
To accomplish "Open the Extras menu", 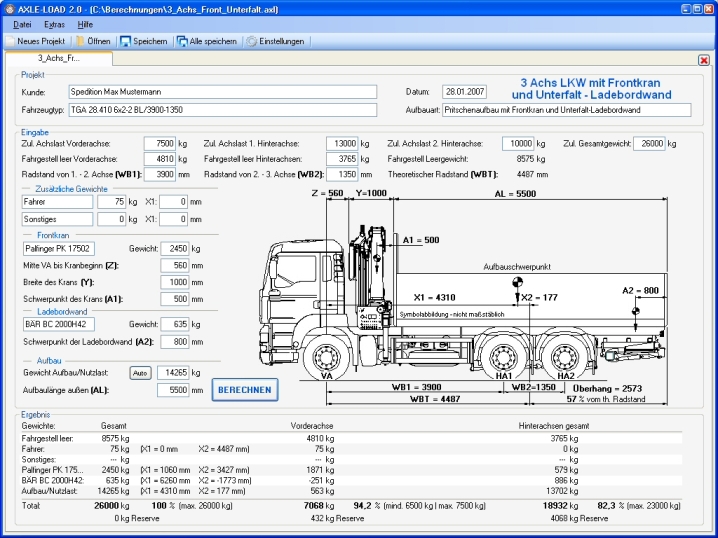I will pyautogui.click(x=55, y=23).
